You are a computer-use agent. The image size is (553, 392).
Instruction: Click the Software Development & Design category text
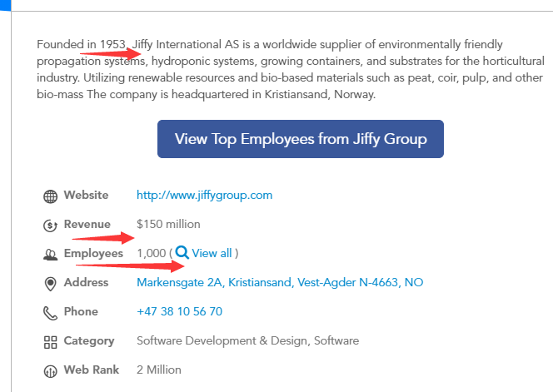tap(248, 340)
